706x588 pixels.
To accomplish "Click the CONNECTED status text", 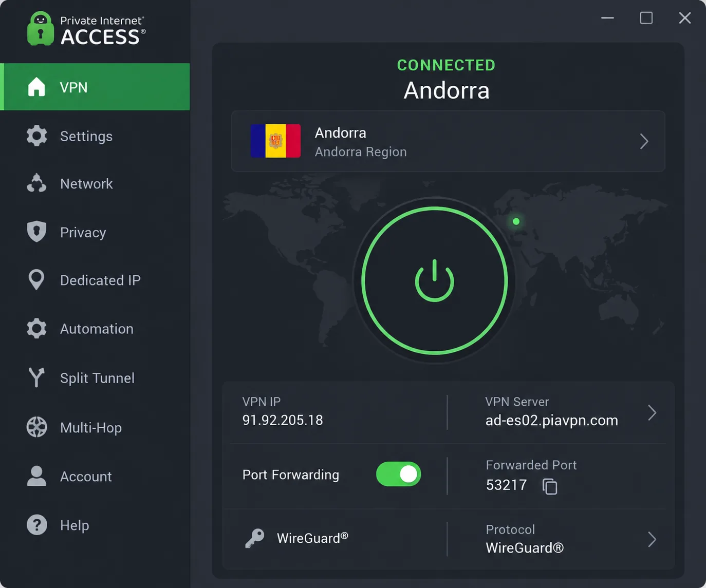I will tap(446, 65).
